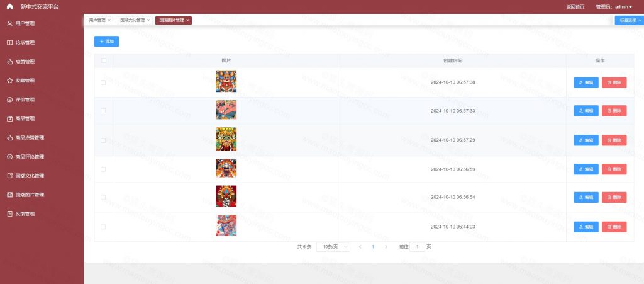Screen dimensions: 644x284
Task: Delete the 06:56:59 row
Action: coord(614,169)
